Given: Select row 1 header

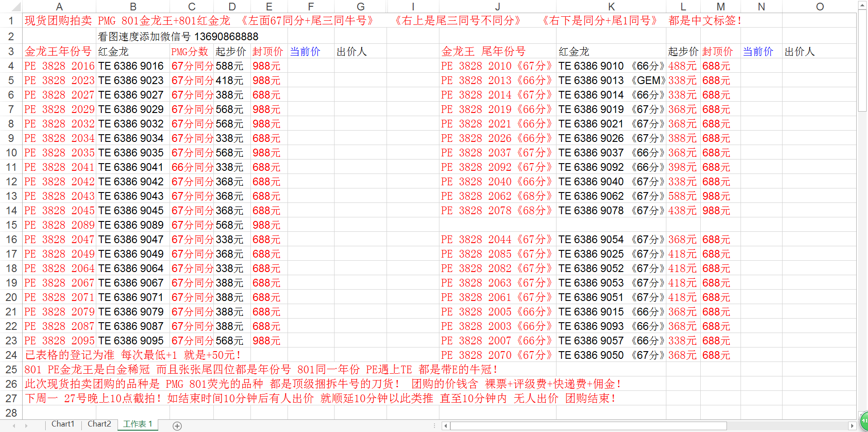Looking at the screenshot, I should [x=11, y=21].
